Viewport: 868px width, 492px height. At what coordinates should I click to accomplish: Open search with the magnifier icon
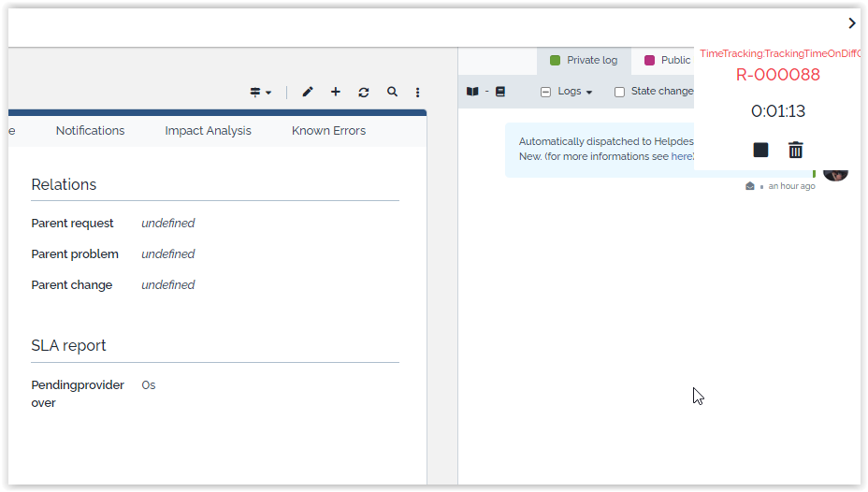392,92
